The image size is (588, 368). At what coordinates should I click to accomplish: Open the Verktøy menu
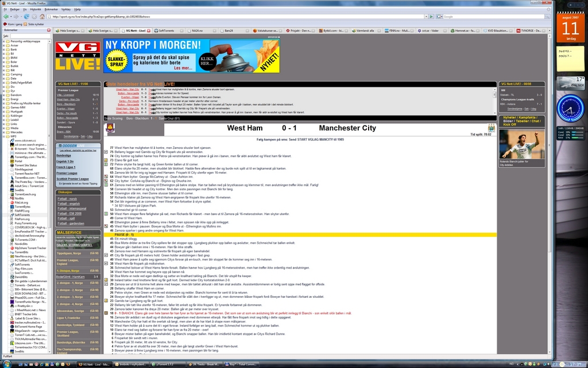click(66, 9)
